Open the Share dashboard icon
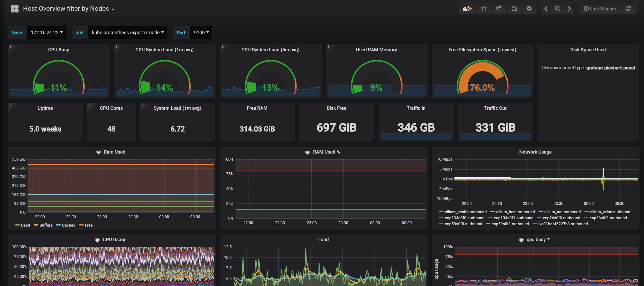The height and width of the screenshot is (286, 644). pyautogui.click(x=499, y=9)
